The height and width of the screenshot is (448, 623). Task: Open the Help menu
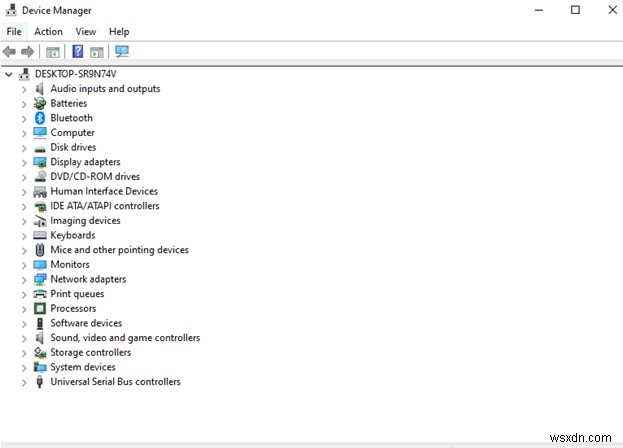click(x=119, y=32)
